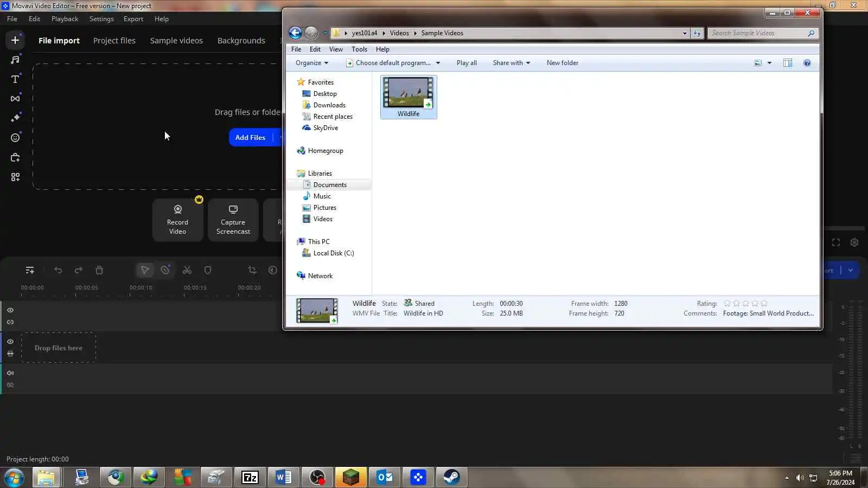The width and height of the screenshot is (868, 488).
Task: Open the Titles text panel
Action: click(x=15, y=79)
